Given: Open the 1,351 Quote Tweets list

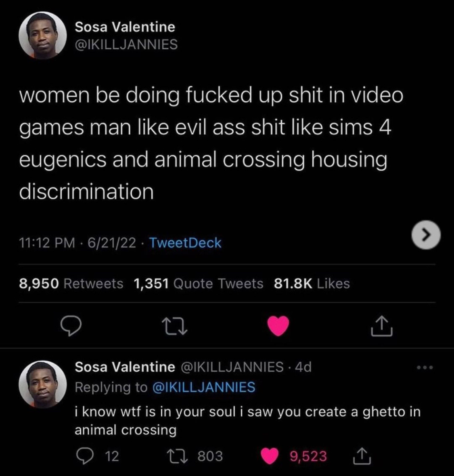Looking at the screenshot, I should click(198, 284).
